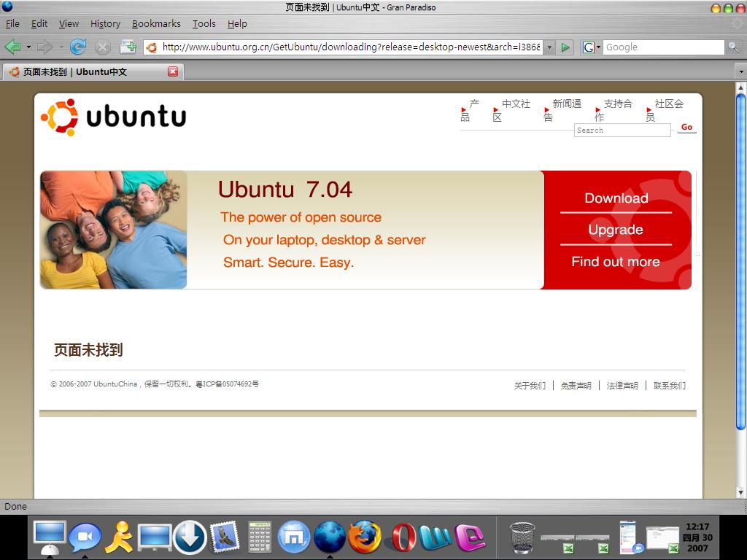
Task: Click the greyed Stop loading button
Action: [102, 47]
